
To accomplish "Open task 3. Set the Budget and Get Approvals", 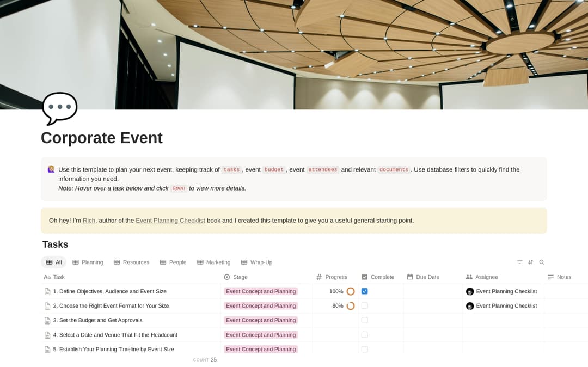I will 98,320.
